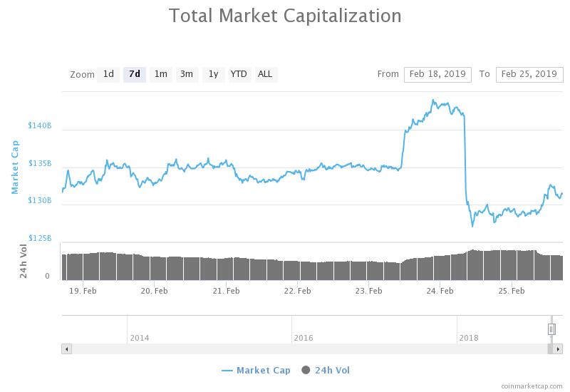570x392 pixels.
Task: Click the navigator scrollbar right arrow
Action: coord(558,349)
